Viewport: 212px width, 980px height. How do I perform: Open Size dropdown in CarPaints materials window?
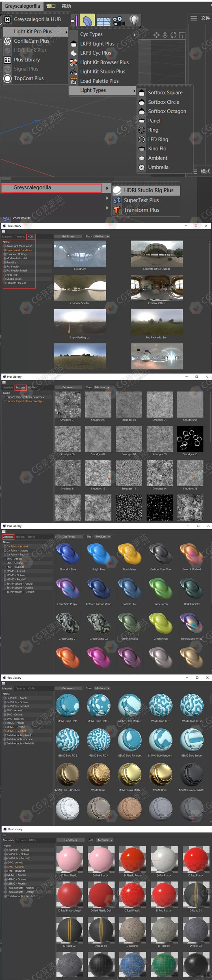(103, 537)
